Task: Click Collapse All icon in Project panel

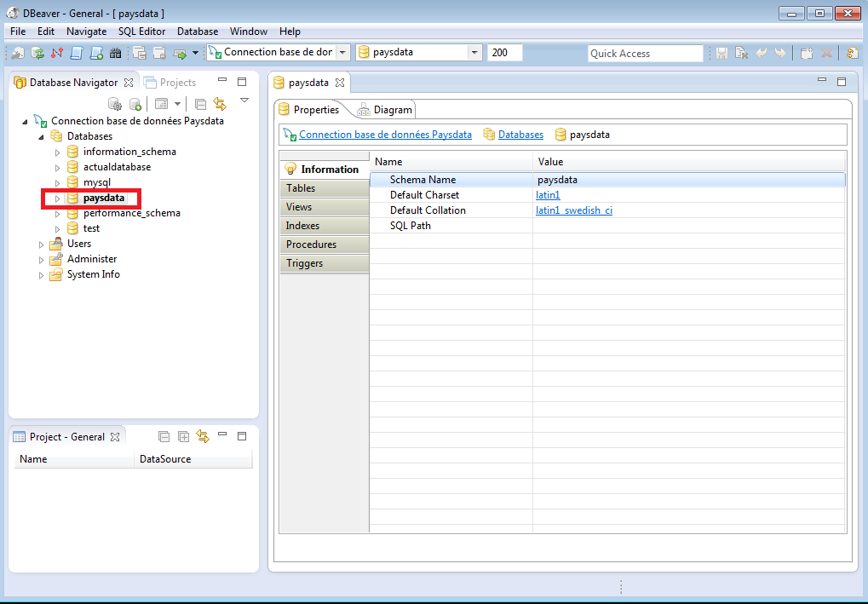Action: click(164, 437)
